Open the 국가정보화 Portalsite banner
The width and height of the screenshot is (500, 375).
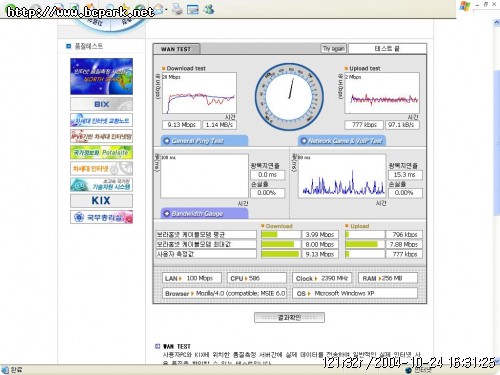[101, 152]
